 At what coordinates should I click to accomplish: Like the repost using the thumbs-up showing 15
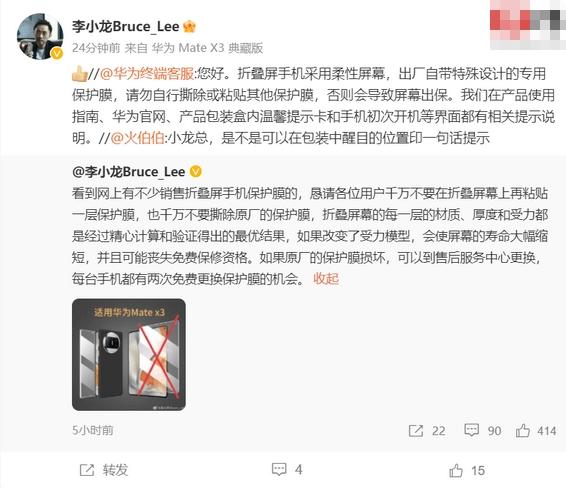[x=456, y=470]
